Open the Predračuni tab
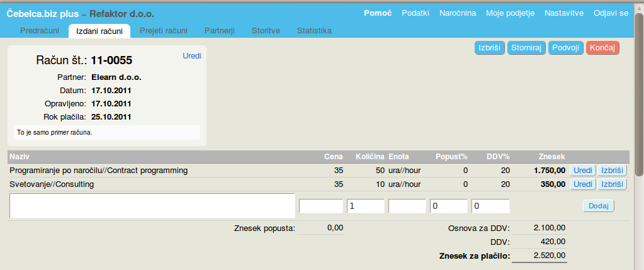This screenshot has height=270, width=644. click(x=40, y=30)
